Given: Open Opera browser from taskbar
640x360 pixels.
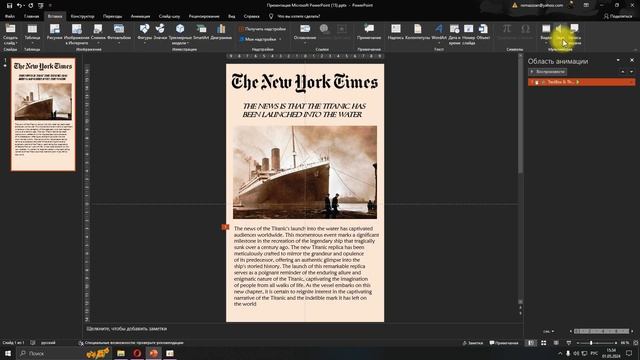Looking at the screenshot, I should (x=137, y=353).
